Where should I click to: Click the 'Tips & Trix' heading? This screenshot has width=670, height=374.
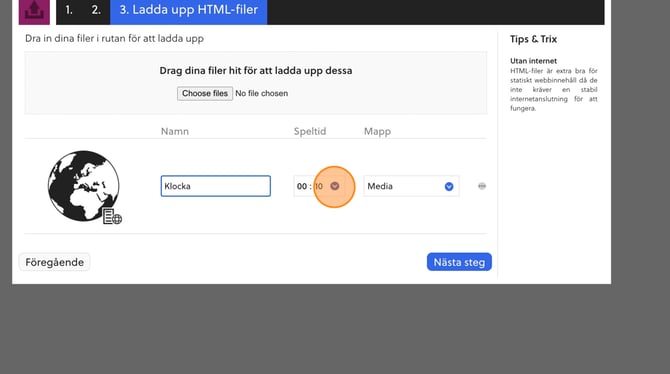(x=533, y=39)
